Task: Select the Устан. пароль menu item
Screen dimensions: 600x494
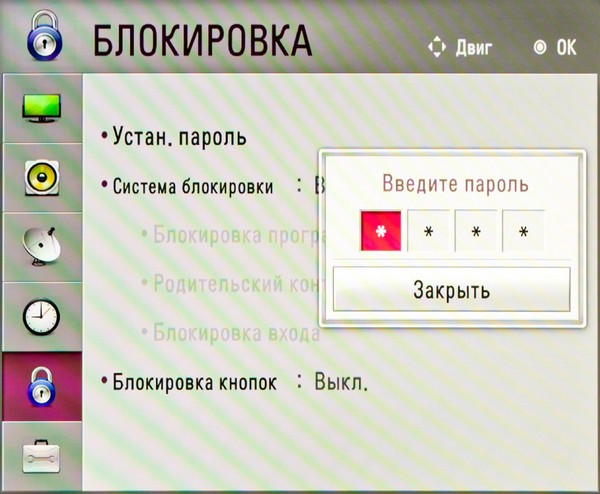Action: point(179,136)
